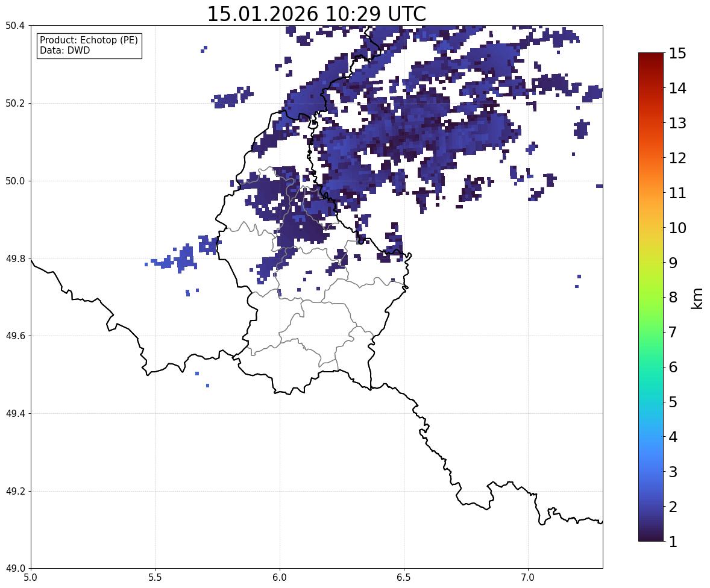710x588 pixels.
Task: Click the 'Product: Echotop (PE)' legend line
Action: 89,40
